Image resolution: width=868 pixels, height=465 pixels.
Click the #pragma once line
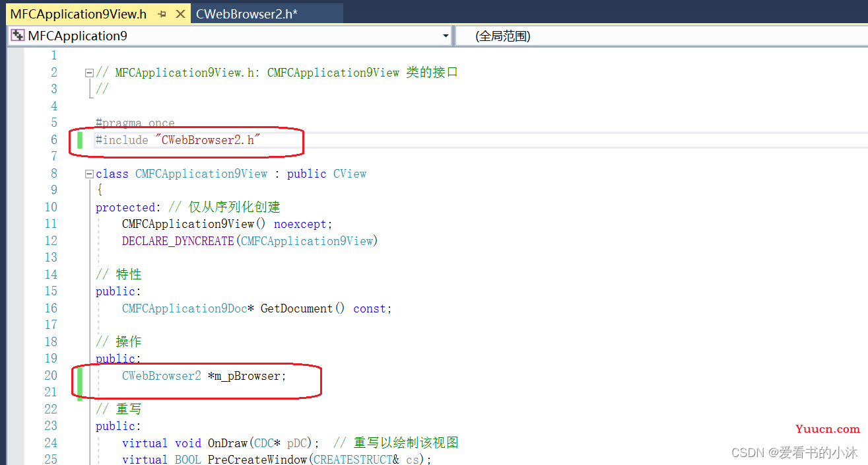click(x=135, y=123)
